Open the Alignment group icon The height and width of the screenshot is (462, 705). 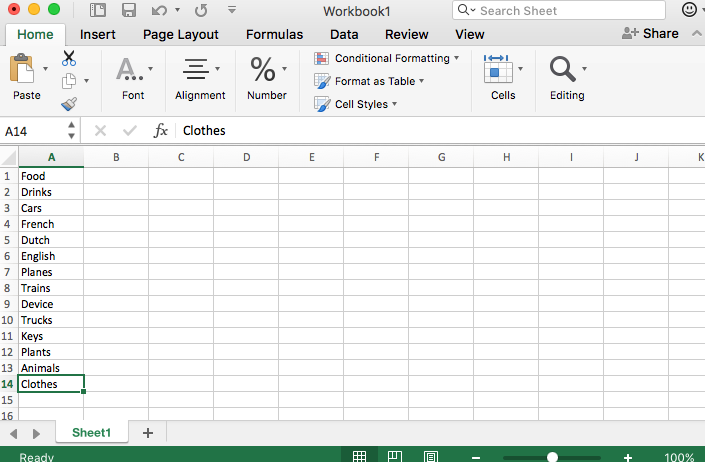click(196, 69)
